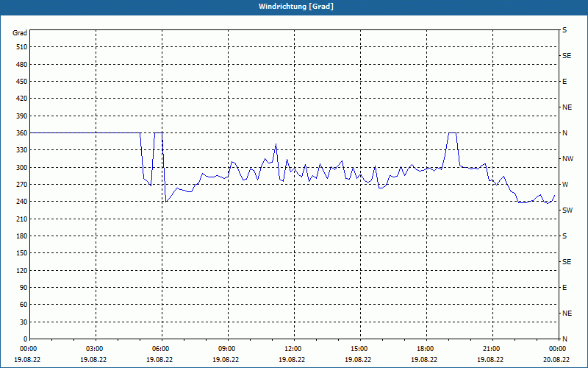The width and height of the screenshot is (588, 368).
Task: Click the 'Windrichtung [Grad]' chart title
Action: point(296,7)
